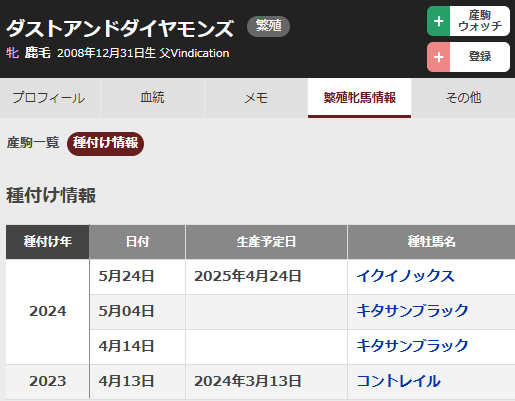Click the 種付け情報 section heading
Viewport: 515px width, 401px height.
[51, 195]
